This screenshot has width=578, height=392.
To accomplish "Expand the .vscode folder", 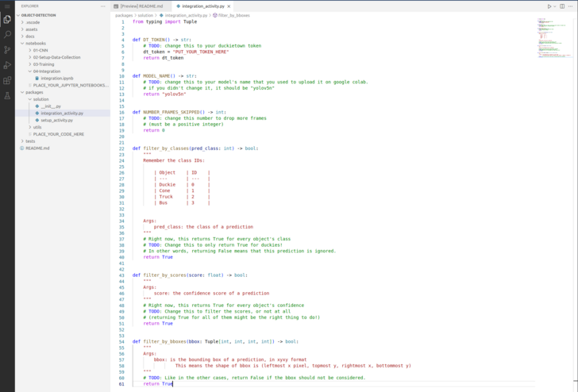I will 33,22.
